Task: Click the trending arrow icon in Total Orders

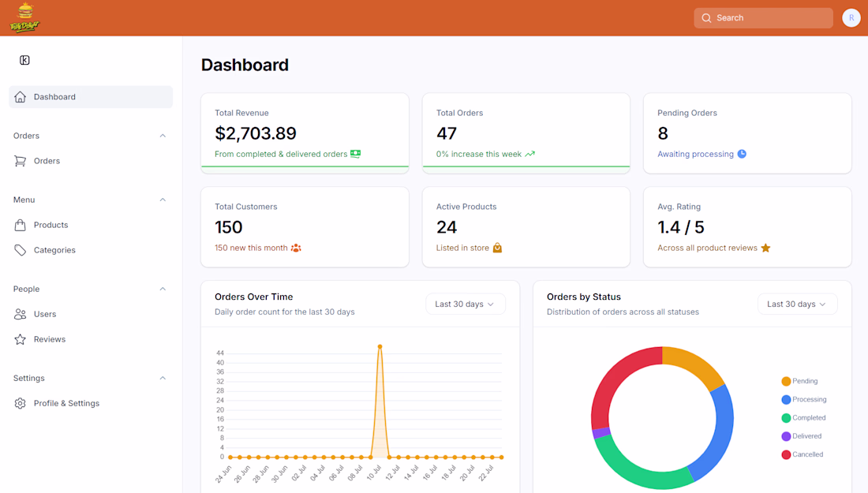Action: (529, 154)
